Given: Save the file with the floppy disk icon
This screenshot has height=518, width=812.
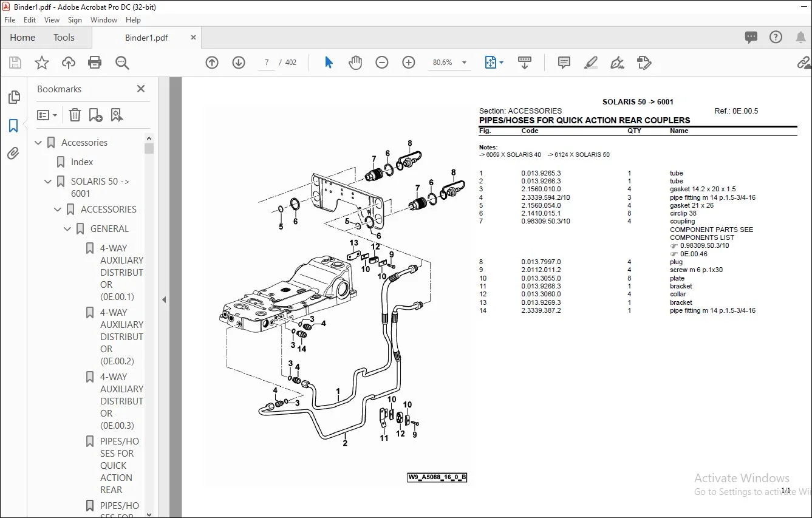Looking at the screenshot, I should [x=15, y=63].
